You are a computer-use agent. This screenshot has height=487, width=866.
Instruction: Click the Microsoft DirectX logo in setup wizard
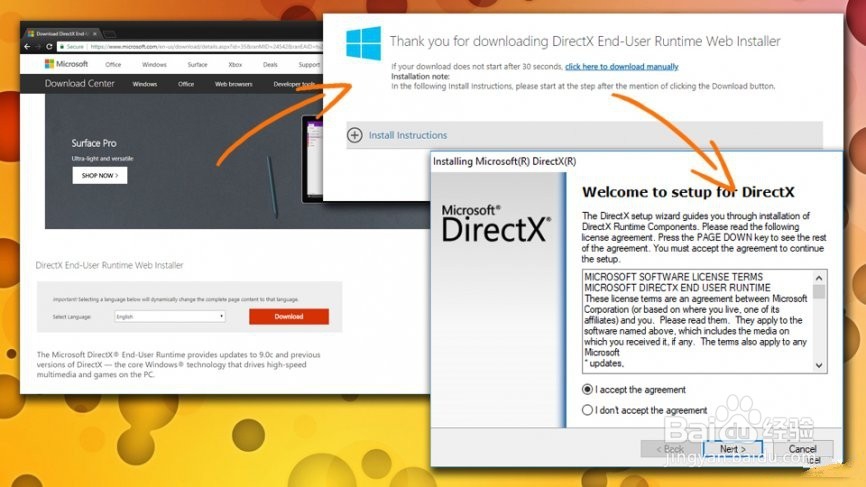495,224
